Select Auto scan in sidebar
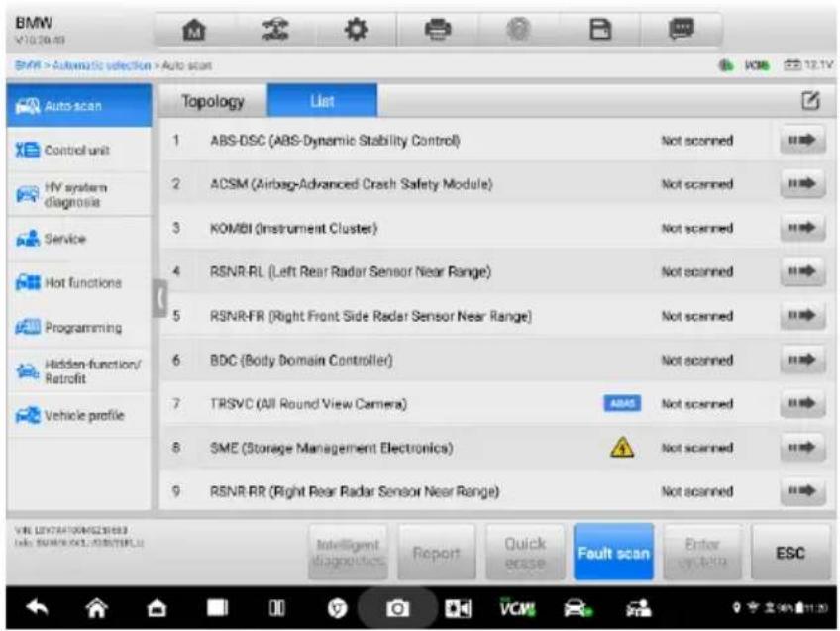This screenshot has height=631, width=840. tap(79, 106)
